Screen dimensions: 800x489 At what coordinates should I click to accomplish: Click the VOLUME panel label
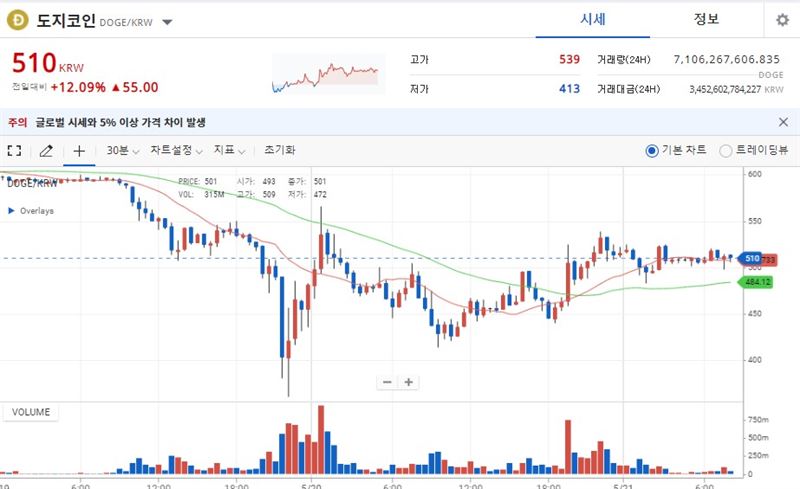coord(31,411)
